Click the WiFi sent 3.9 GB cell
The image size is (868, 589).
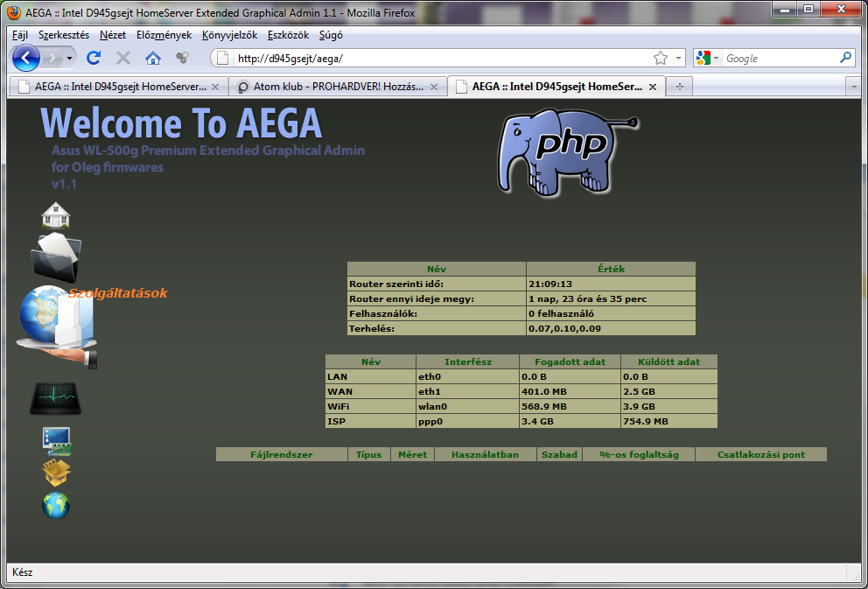pyautogui.click(x=669, y=406)
